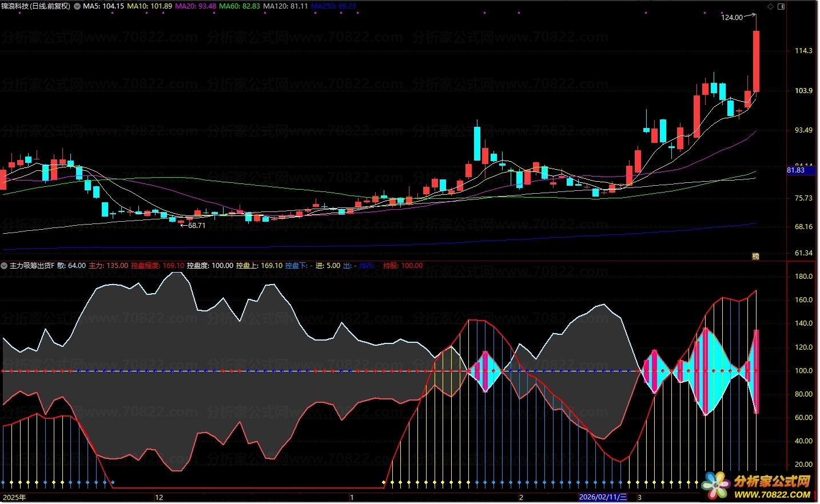Image resolution: width=820 pixels, height=504 pixels.
Task: Click the 68.71 low price annotation
Action: point(197,226)
